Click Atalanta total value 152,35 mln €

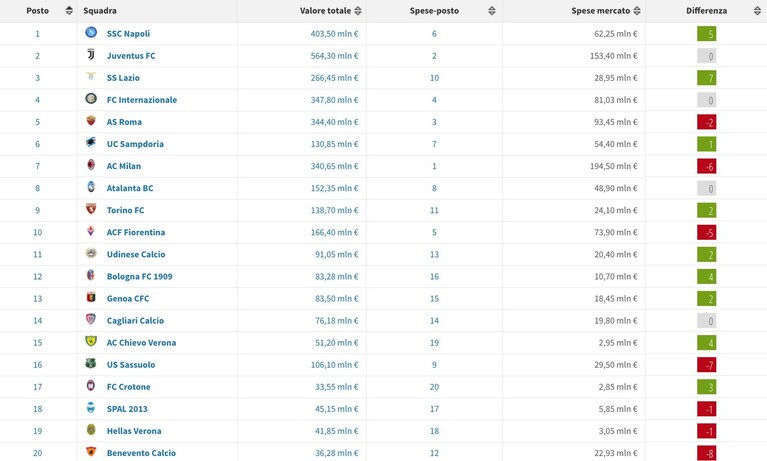coord(334,188)
